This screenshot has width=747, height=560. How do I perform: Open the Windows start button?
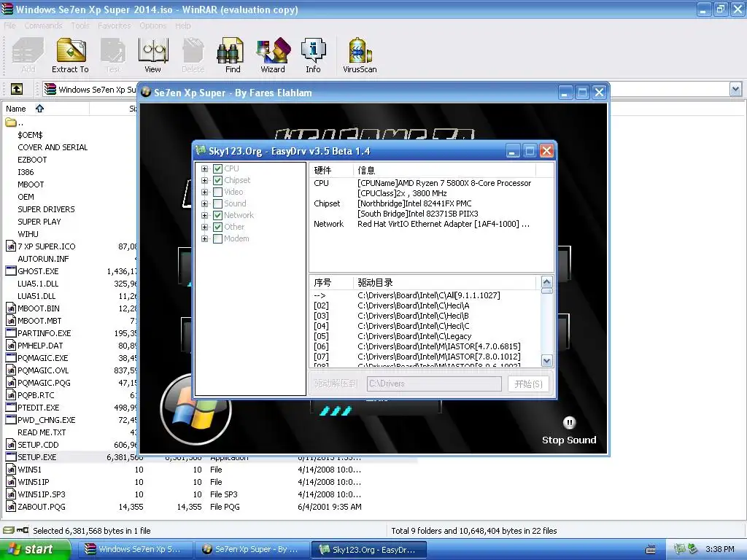[x=36, y=549]
